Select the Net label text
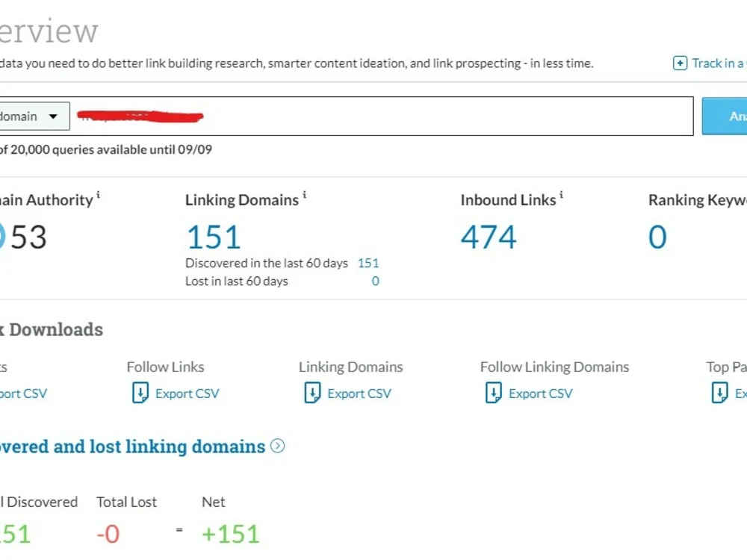This screenshot has width=747, height=560. coord(214,503)
